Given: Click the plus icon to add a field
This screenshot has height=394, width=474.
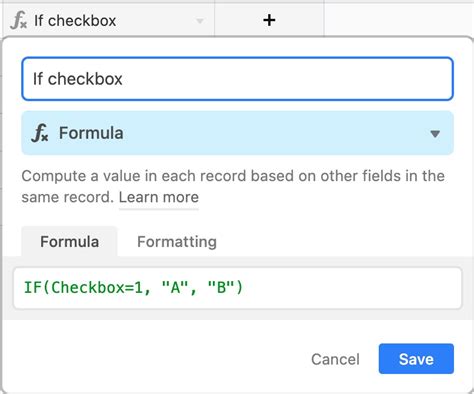Looking at the screenshot, I should pyautogui.click(x=269, y=20).
